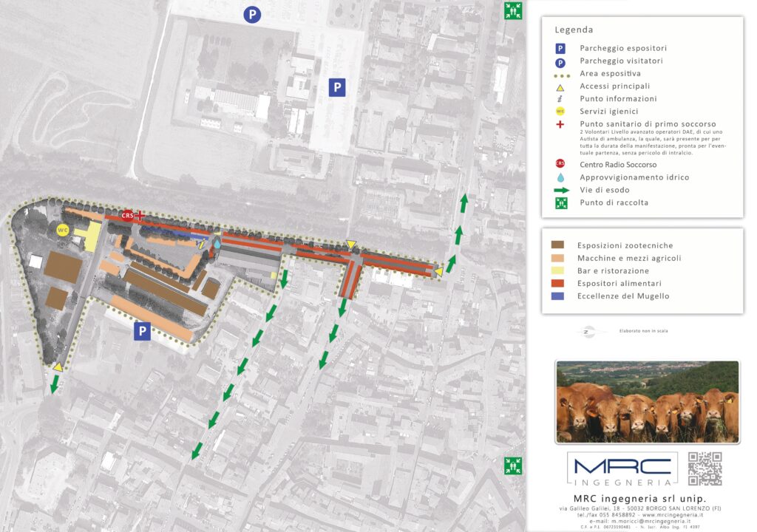Click the yellow access triangle above the red side street
This screenshot has width=757, height=532.
(351, 245)
